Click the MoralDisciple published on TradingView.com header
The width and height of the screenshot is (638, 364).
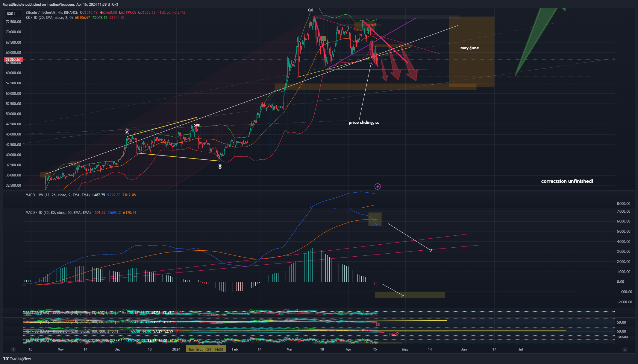tap(60, 4)
